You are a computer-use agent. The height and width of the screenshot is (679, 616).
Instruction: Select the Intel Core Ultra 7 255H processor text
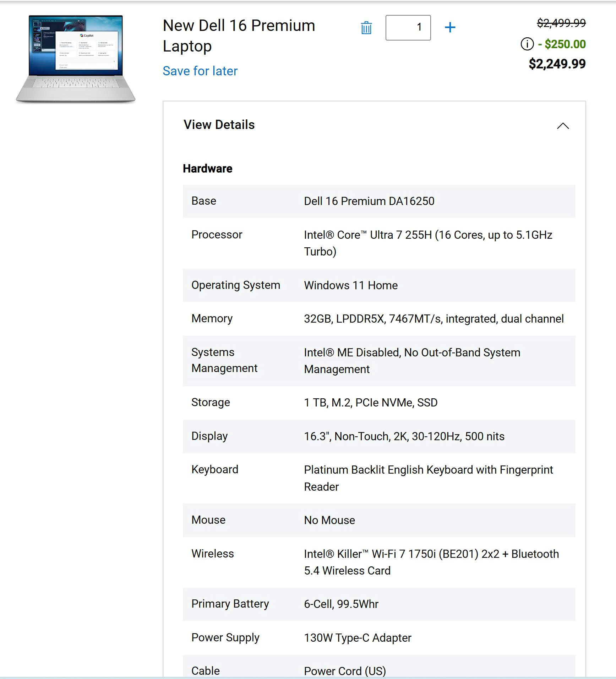(427, 243)
